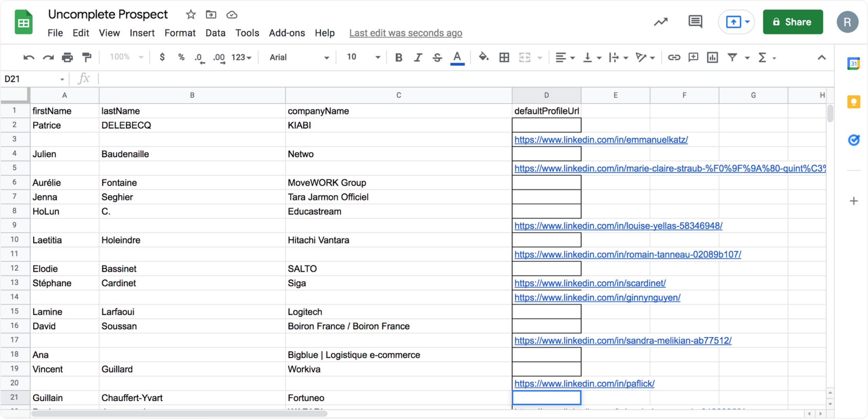Open the Insert menu

142,33
